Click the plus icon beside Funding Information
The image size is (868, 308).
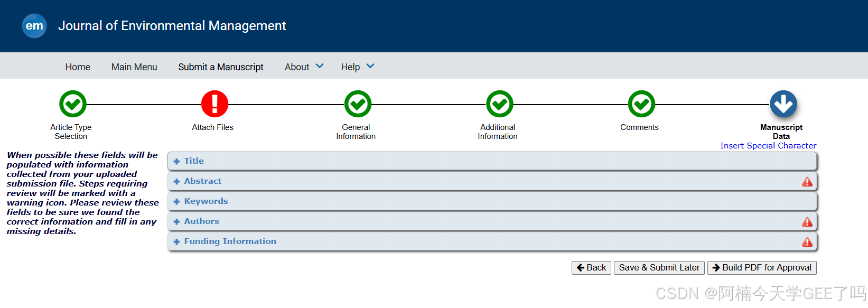(176, 242)
